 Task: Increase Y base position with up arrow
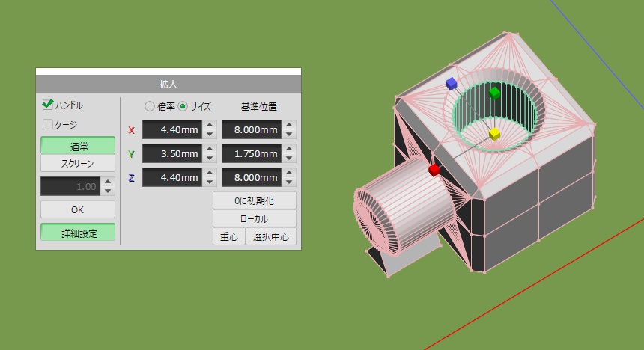pos(289,149)
